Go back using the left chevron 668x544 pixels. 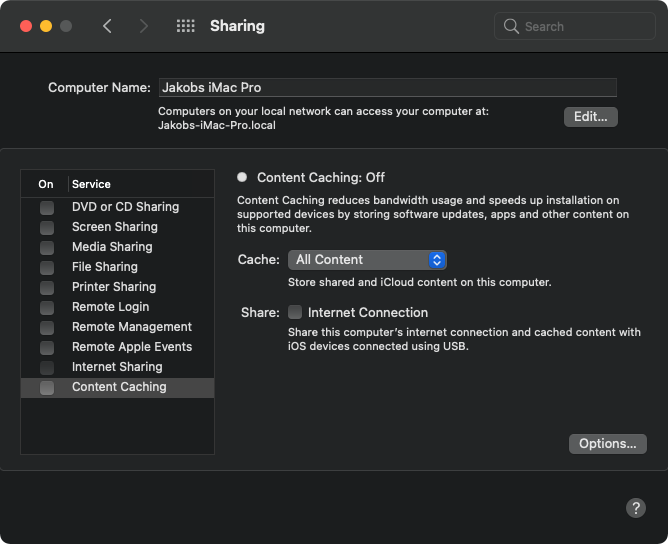click(108, 26)
